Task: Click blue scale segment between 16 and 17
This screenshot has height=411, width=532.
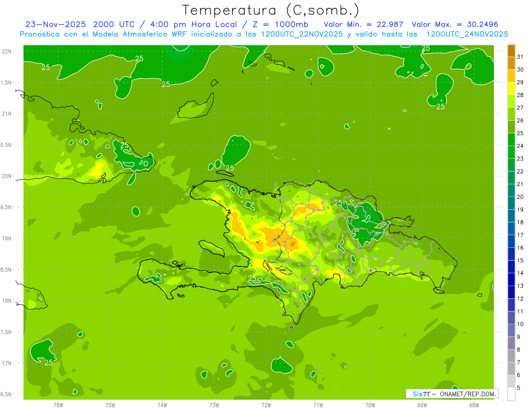Action: tap(511, 242)
